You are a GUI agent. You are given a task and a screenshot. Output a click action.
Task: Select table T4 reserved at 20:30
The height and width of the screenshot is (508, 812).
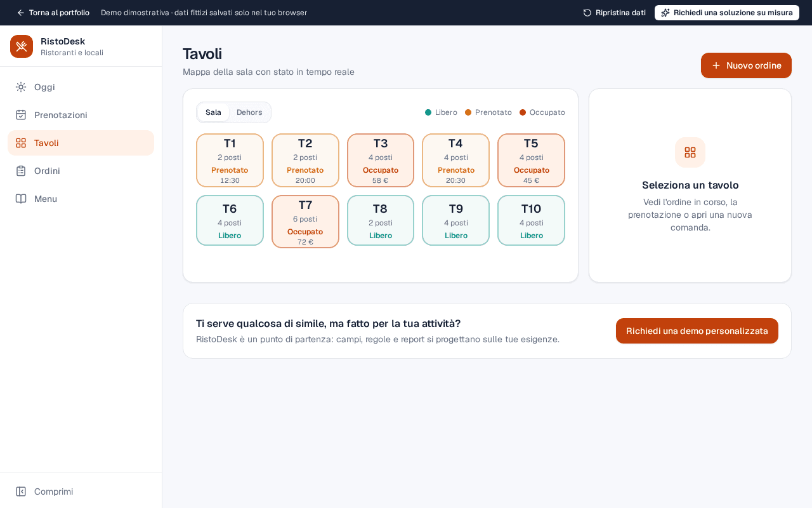point(455,161)
